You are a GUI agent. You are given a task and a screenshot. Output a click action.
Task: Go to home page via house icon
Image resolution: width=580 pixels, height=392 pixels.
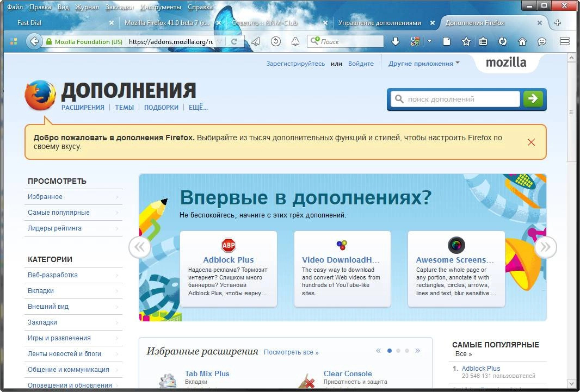tap(522, 41)
